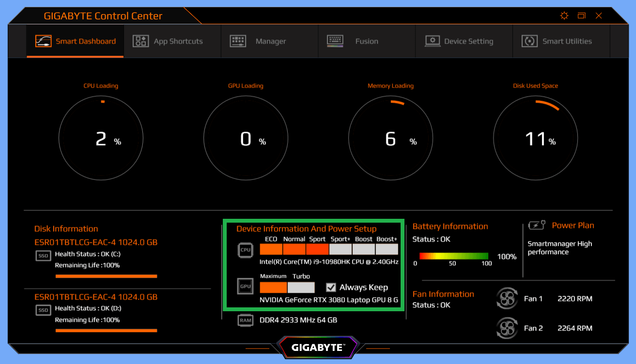Click the 2264 RPM fan speed value

tap(575, 328)
